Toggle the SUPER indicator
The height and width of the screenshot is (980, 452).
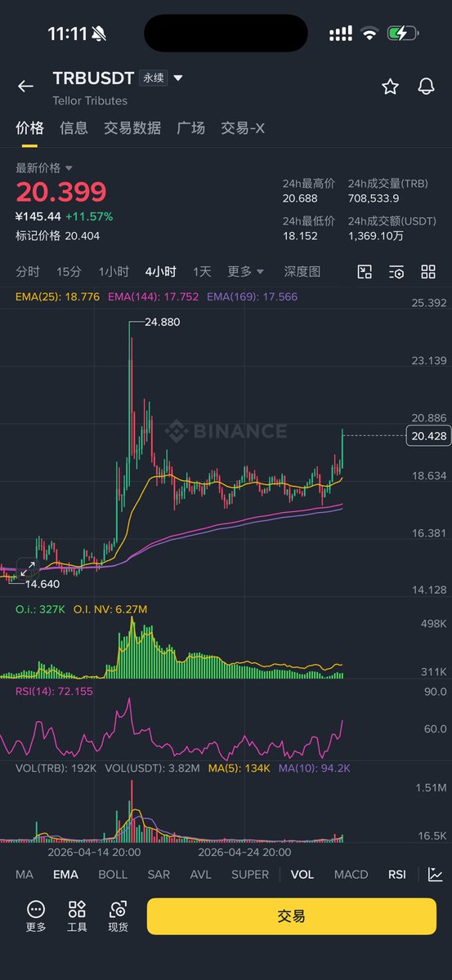250,874
